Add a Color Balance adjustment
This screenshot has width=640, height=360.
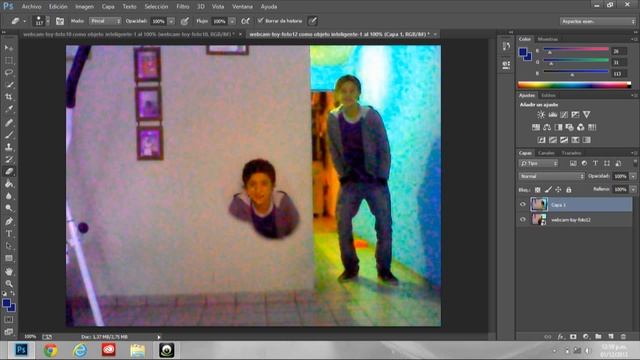point(547,127)
